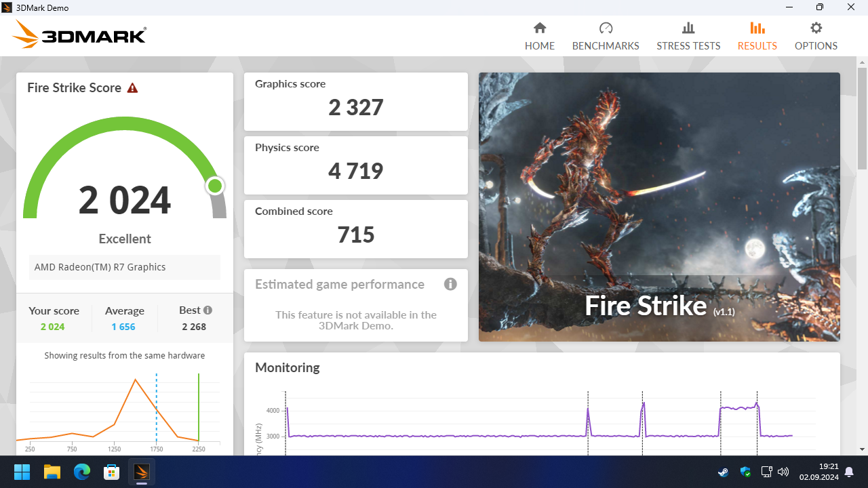Click the orange Results bar chart icon
Image resolution: width=868 pixels, height=488 pixels.
click(757, 28)
